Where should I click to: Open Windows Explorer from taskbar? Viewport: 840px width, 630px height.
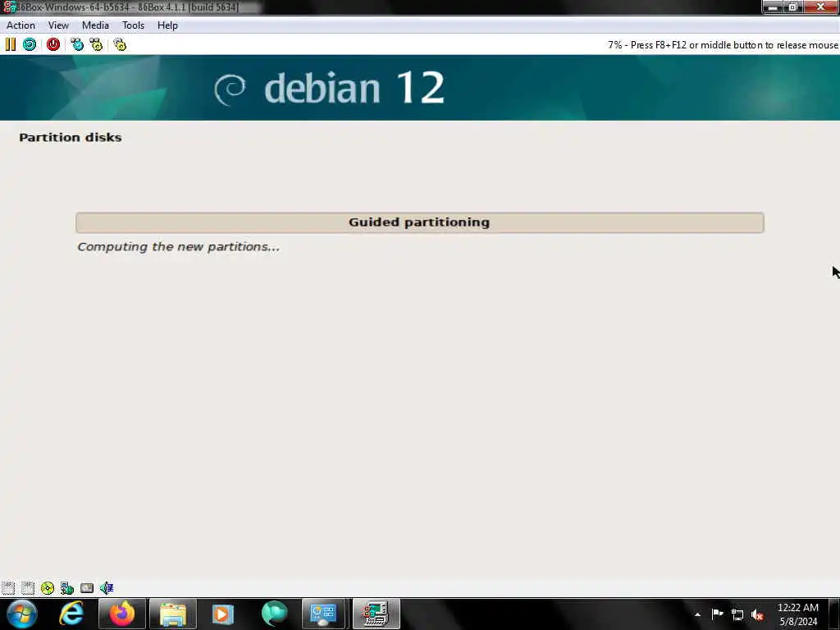[172, 614]
